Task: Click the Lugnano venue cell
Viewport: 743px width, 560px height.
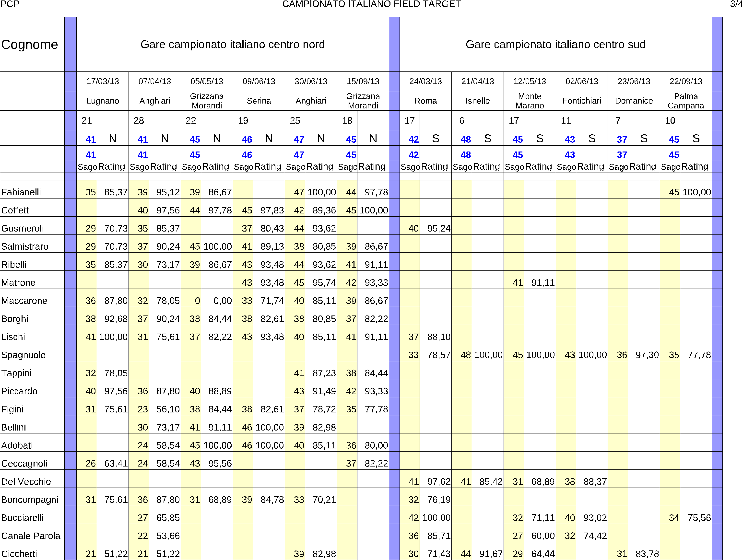Action: pyautogui.click(x=102, y=101)
